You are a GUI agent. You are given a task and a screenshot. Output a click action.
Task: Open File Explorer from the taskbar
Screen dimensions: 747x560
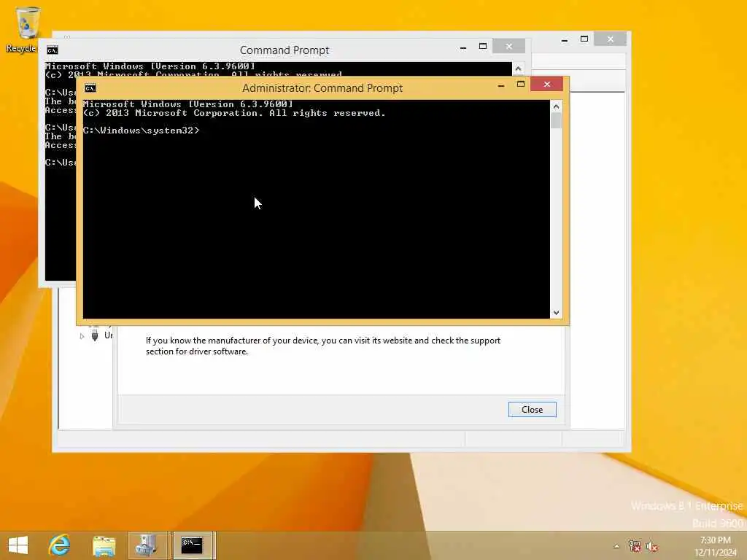click(104, 545)
